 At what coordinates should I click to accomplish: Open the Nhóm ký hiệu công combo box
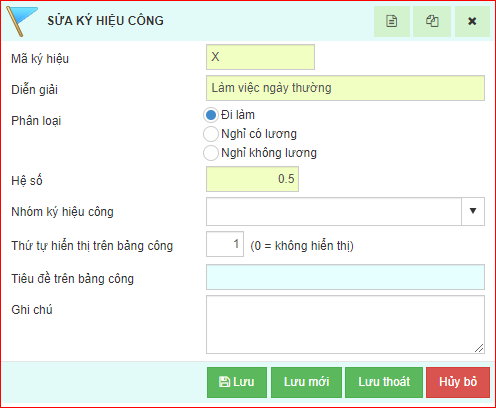click(x=345, y=211)
